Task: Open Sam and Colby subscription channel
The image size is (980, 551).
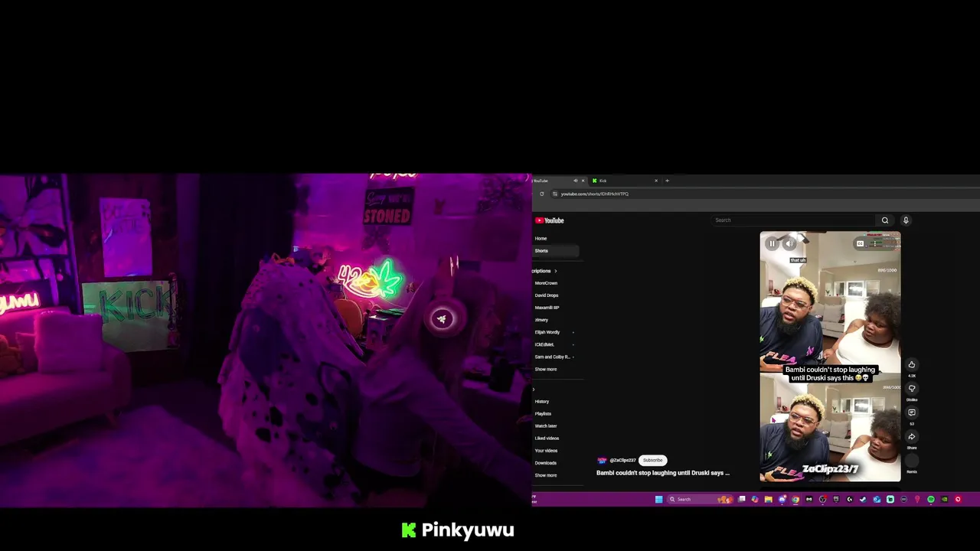Action: (x=552, y=357)
